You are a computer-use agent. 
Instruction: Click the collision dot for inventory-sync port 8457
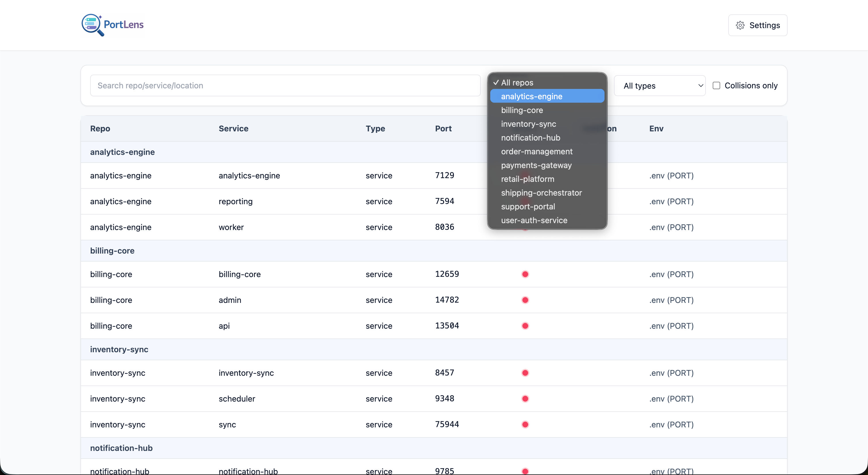point(525,373)
